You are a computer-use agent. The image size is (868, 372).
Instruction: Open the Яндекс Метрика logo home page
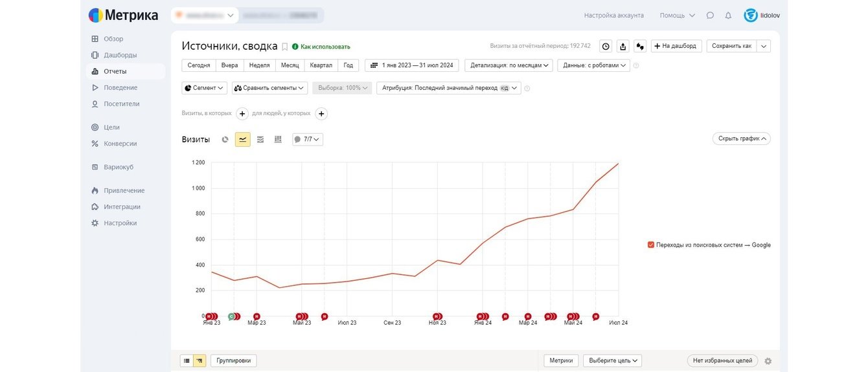pyautogui.click(x=123, y=15)
